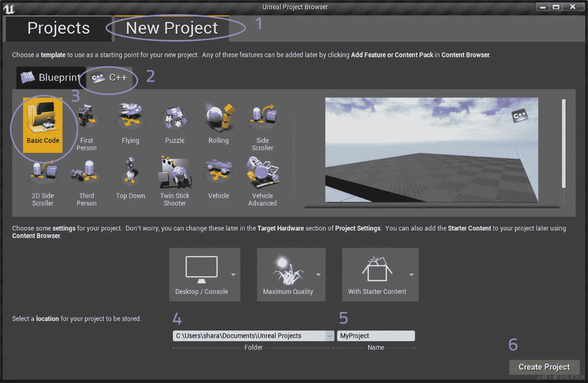Open the C++ template tab
Image resolution: width=588 pixels, height=383 pixels.
(109, 78)
